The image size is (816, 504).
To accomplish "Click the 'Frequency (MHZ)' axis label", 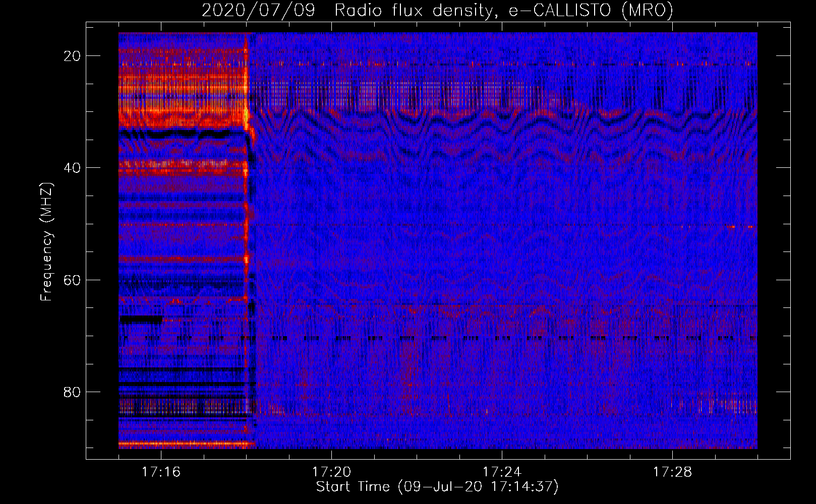I will tap(46, 242).
